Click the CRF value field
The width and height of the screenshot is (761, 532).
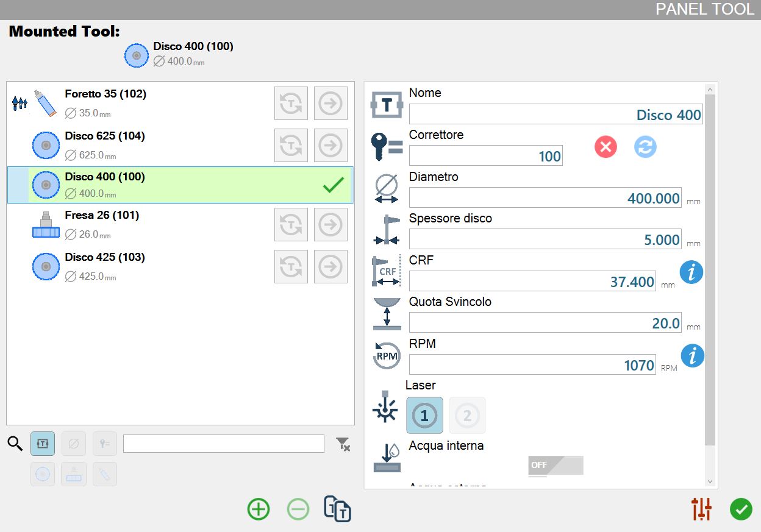click(x=532, y=281)
